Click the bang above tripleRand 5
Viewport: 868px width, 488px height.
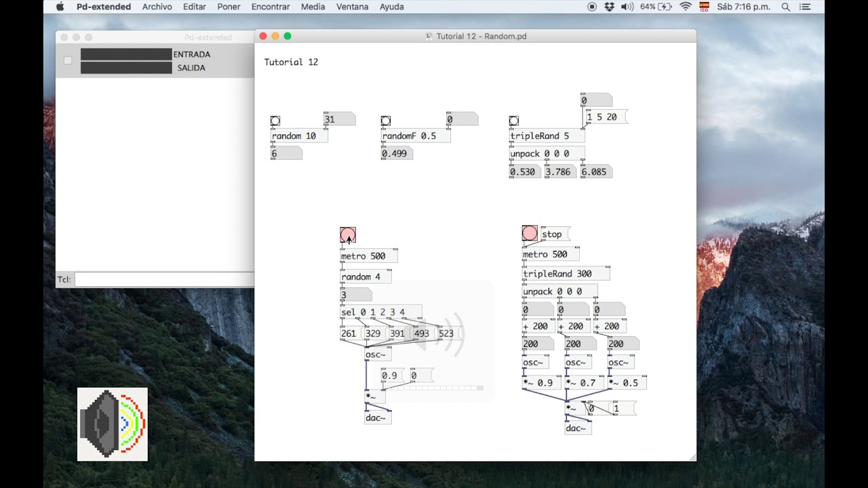(514, 121)
